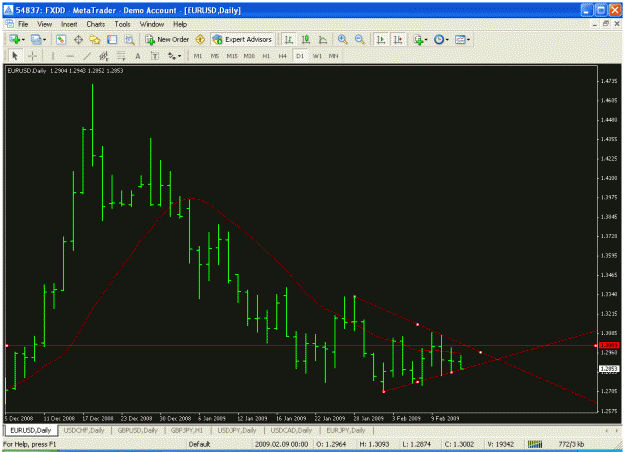Screen dimensions: 625x452
Task: Open the Help menu
Action: pos(180,24)
